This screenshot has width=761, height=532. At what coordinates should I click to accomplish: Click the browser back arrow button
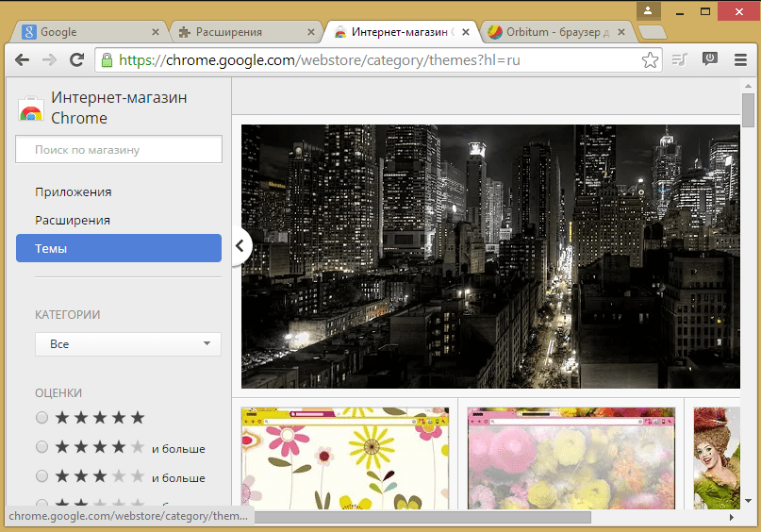[22, 59]
